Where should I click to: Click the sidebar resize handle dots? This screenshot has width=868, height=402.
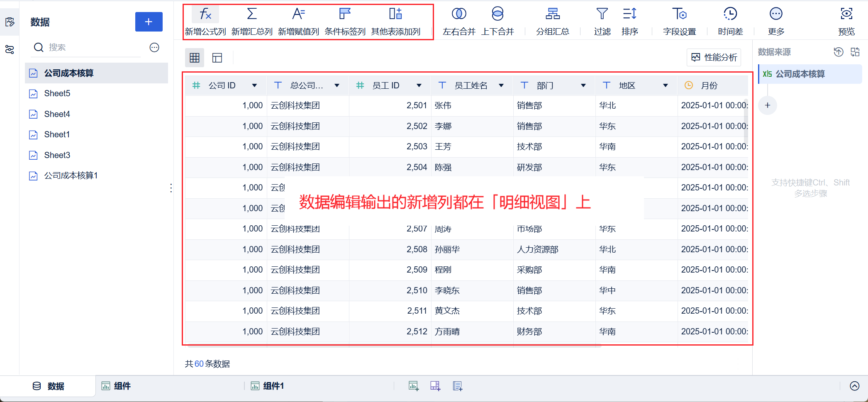(171, 188)
